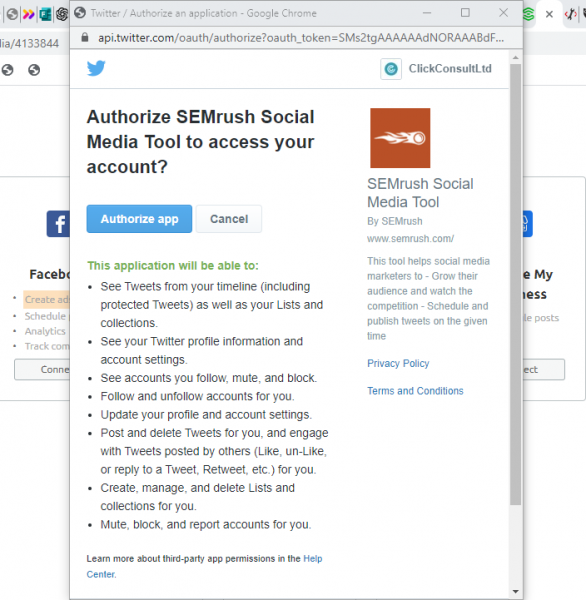586x600 pixels.
Task: Click the partially hidden Connect button on the right card
Action: (x=544, y=370)
